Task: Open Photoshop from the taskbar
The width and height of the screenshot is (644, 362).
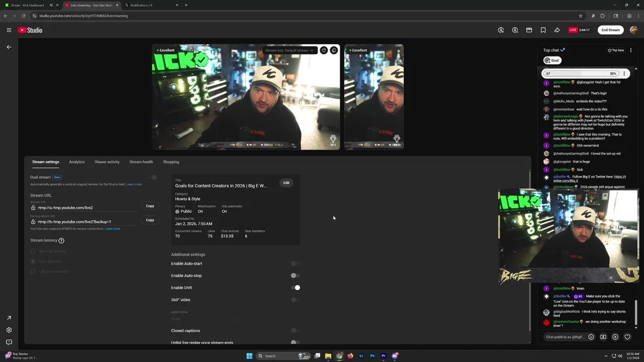Action: point(372,356)
